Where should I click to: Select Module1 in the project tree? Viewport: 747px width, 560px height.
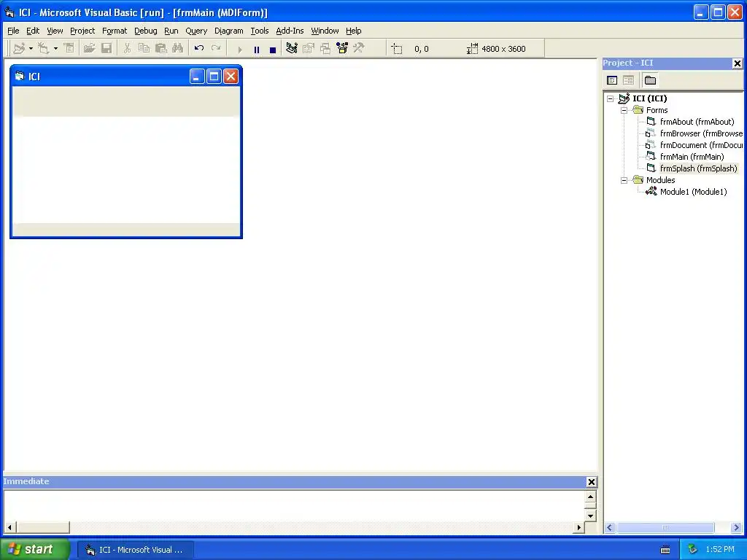pyautogui.click(x=693, y=192)
